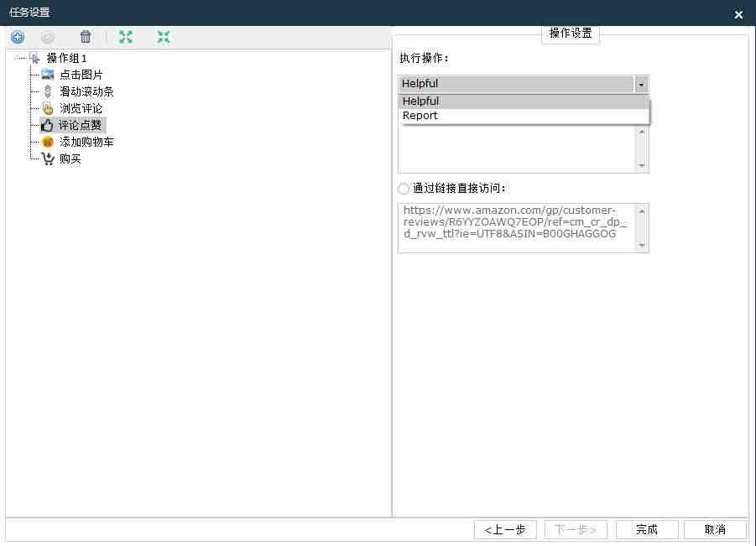Click the empty upper text area
This screenshot has width=756, height=546.
click(517, 148)
